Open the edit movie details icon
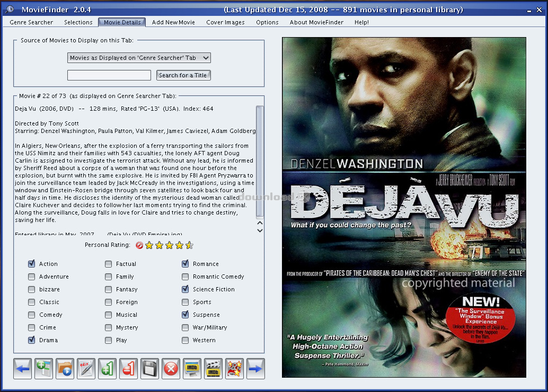 (x=86, y=369)
